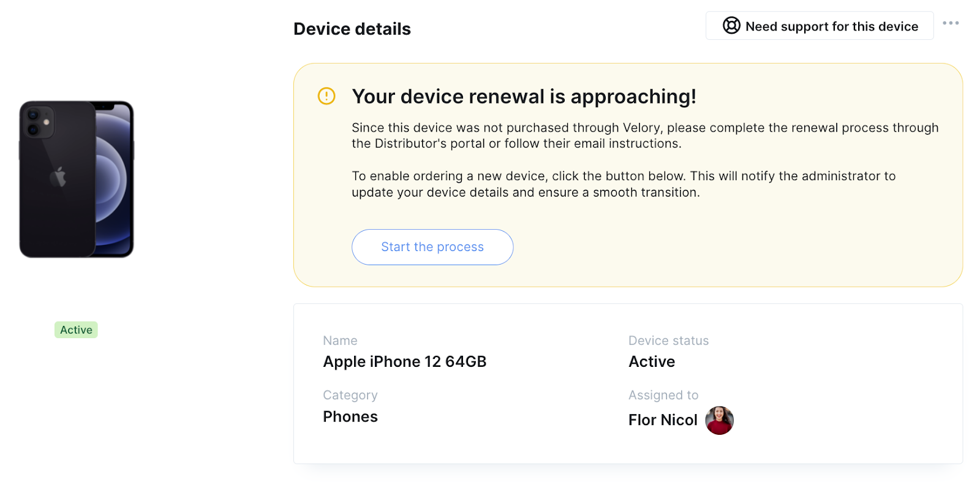Click the Distributor's portal instruction paragraph
The image size is (980, 482).
645,135
